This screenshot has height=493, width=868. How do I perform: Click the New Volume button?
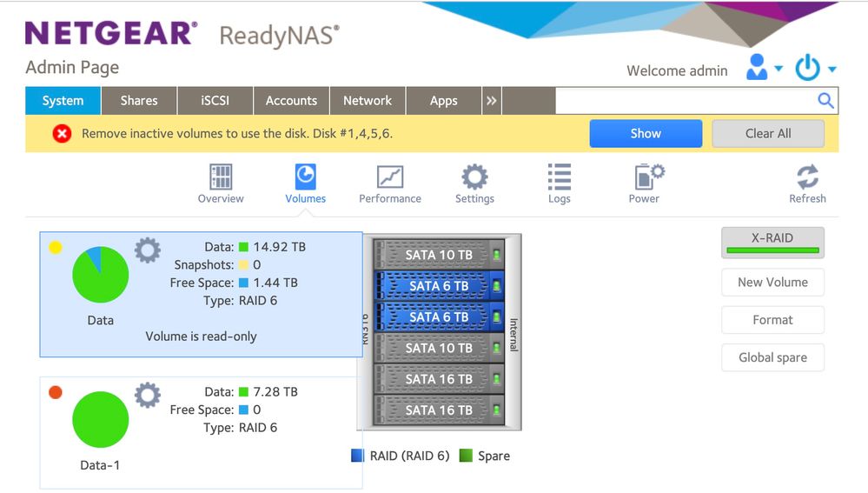[x=772, y=283]
